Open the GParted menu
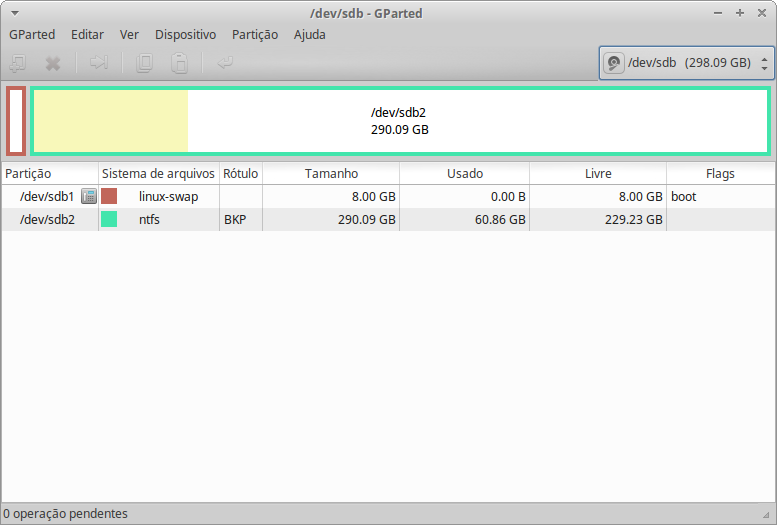This screenshot has width=777, height=525. (32, 35)
